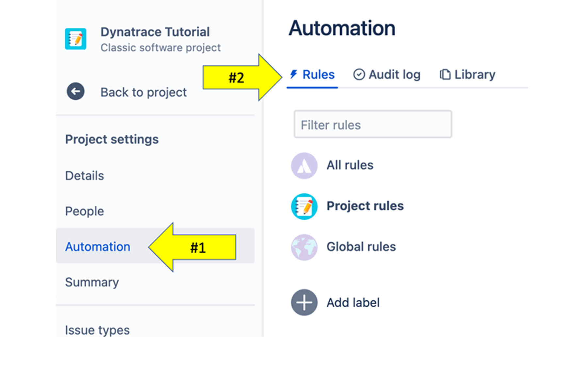Click the notebook icon beside Project rules

(304, 206)
